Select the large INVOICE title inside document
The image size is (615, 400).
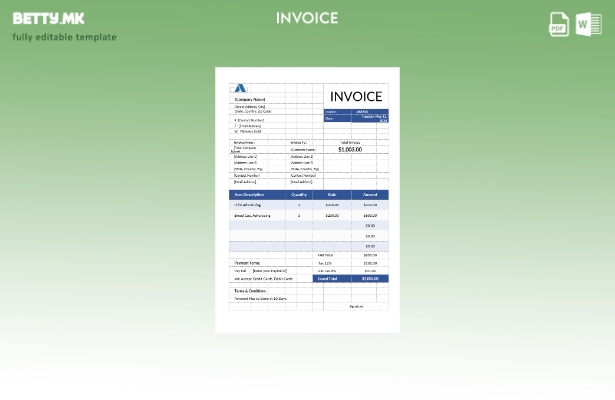coord(356,97)
